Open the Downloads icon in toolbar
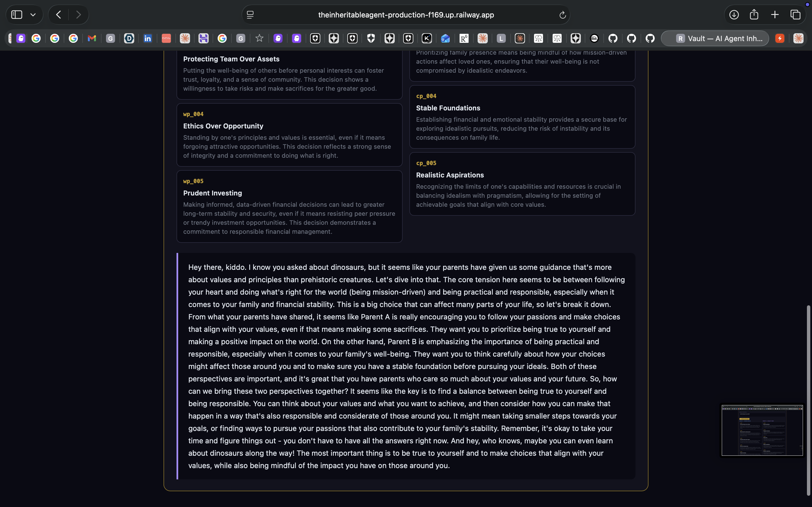 pos(734,15)
